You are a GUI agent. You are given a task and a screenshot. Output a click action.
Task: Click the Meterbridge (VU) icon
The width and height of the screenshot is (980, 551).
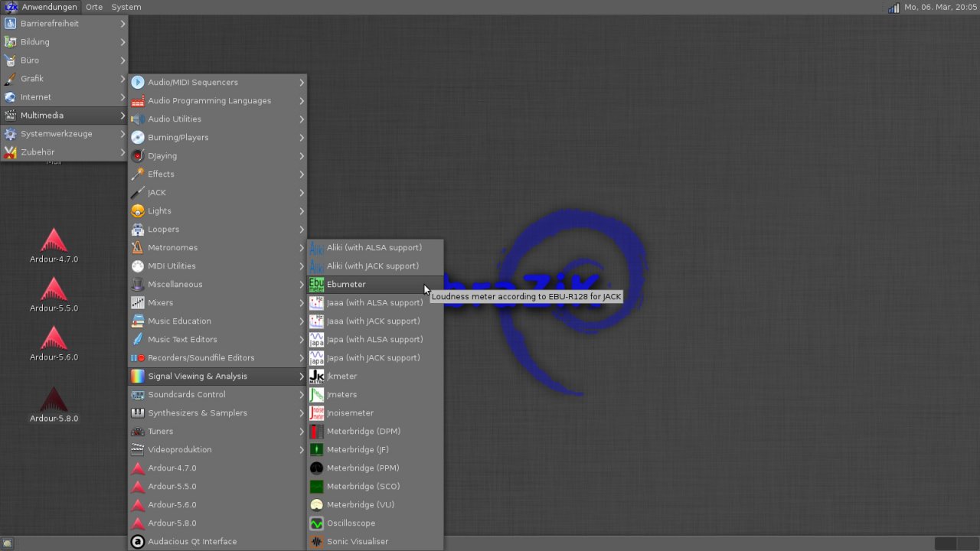point(316,505)
